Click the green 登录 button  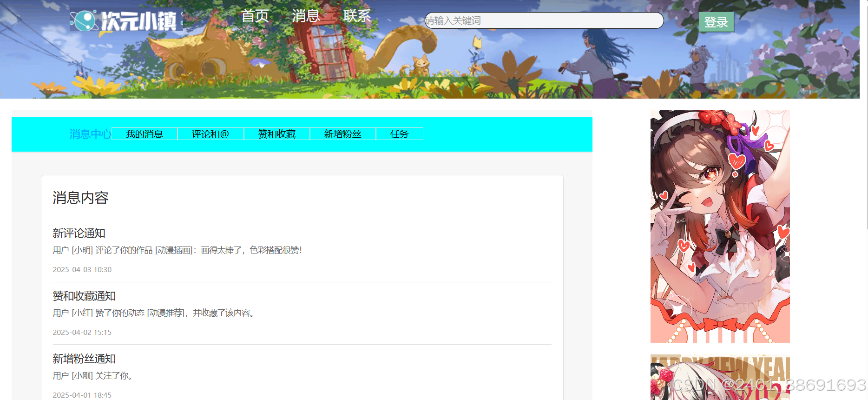(x=716, y=22)
